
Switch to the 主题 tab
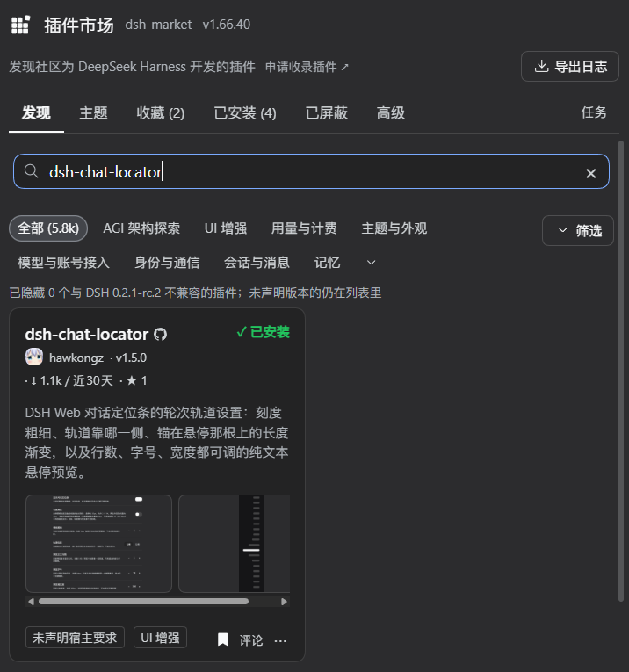click(x=93, y=113)
